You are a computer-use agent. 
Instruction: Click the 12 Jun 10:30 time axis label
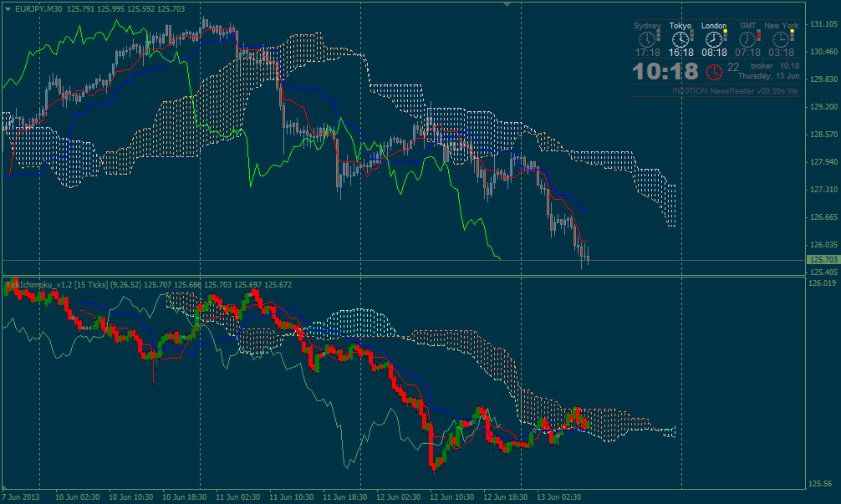451,497
